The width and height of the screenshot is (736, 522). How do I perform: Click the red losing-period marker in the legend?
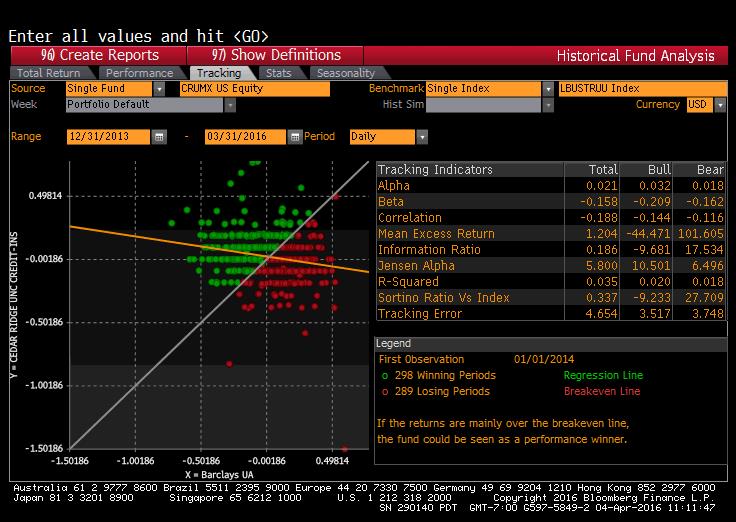(x=385, y=392)
